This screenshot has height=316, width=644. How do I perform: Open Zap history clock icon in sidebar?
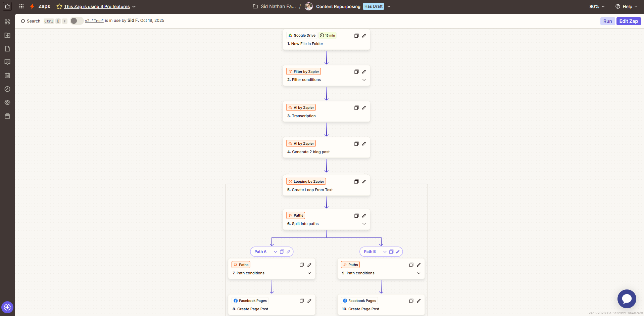7,89
